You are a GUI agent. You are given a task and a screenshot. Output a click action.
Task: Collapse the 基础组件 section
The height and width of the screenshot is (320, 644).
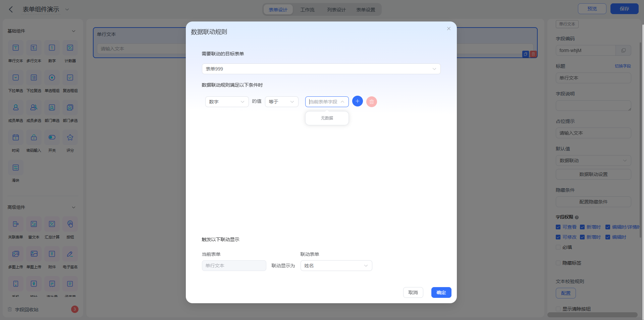pos(73,31)
